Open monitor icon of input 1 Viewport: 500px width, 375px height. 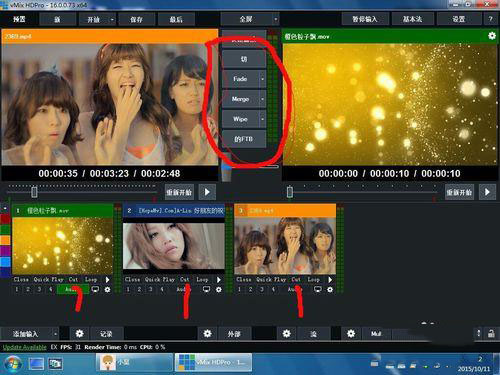click(95, 289)
